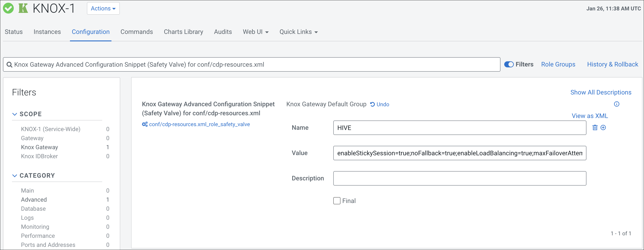Open the Actions dropdown
644x250 pixels.
[103, 9]
